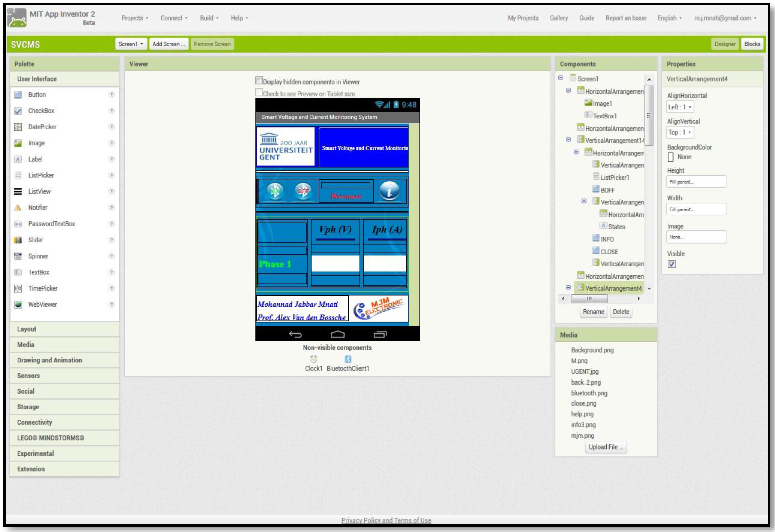775x532 pixels.
Task: Check the Preview on Tablet size box
Action: coord(259,93)
